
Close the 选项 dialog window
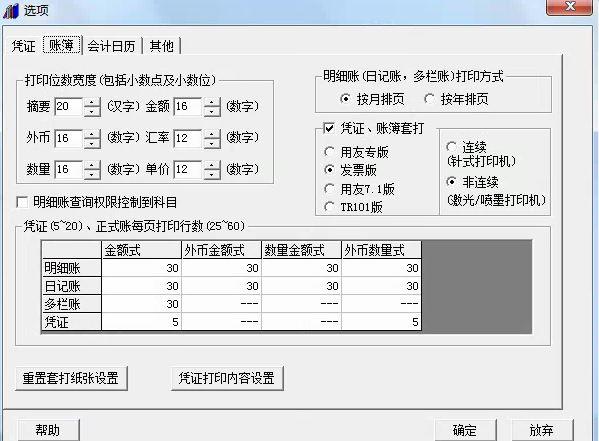569,6
